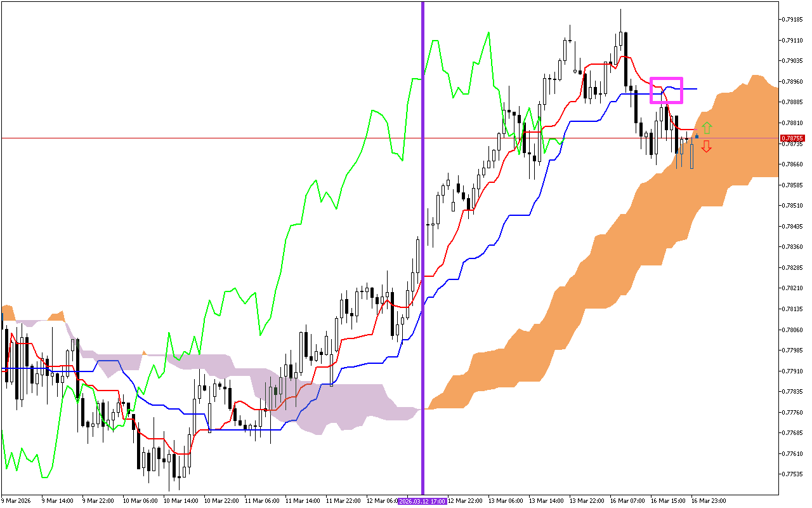Image resolution: width=812 pixels, height=508 pixels.
Task: Click the small blue square price marker
Action: [697, 137]
